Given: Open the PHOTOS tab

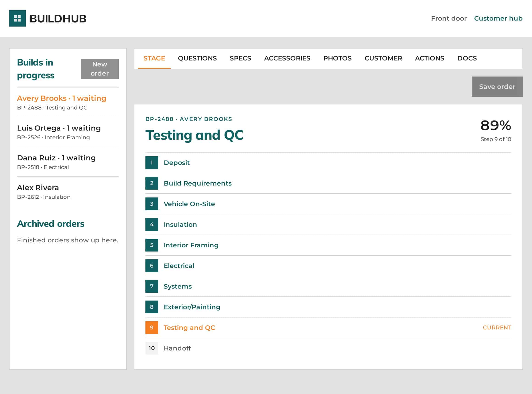Looking at the screenshot, I should click(x=337, y=58).
